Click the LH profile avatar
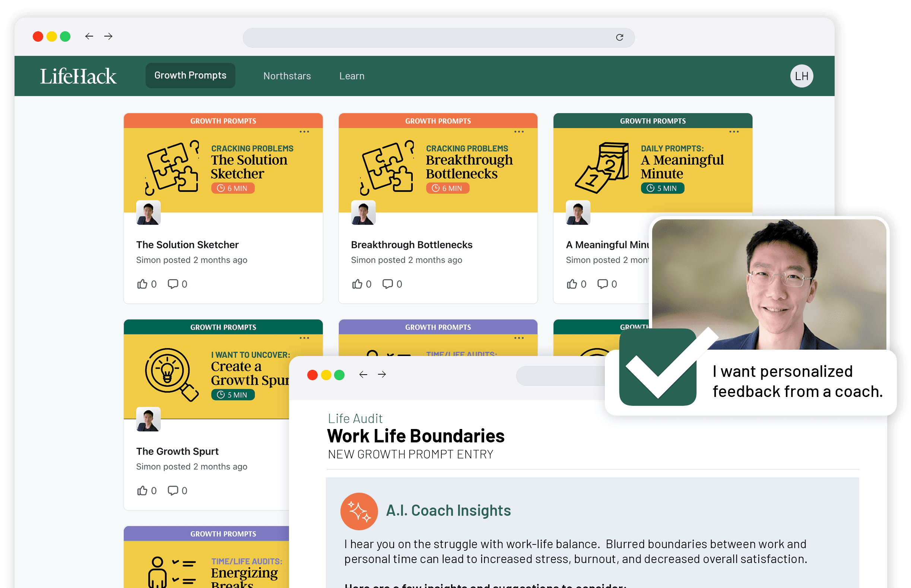 click(802, 76)
